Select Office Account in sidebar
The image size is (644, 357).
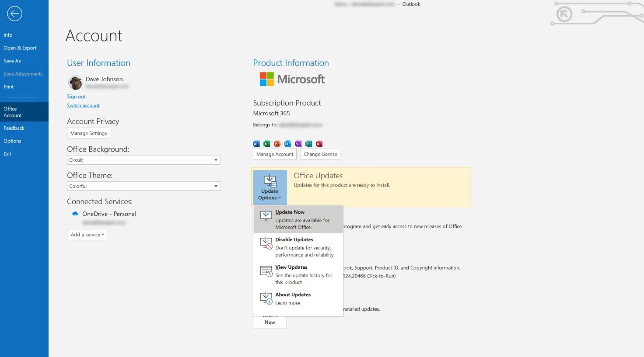(24, 112)
